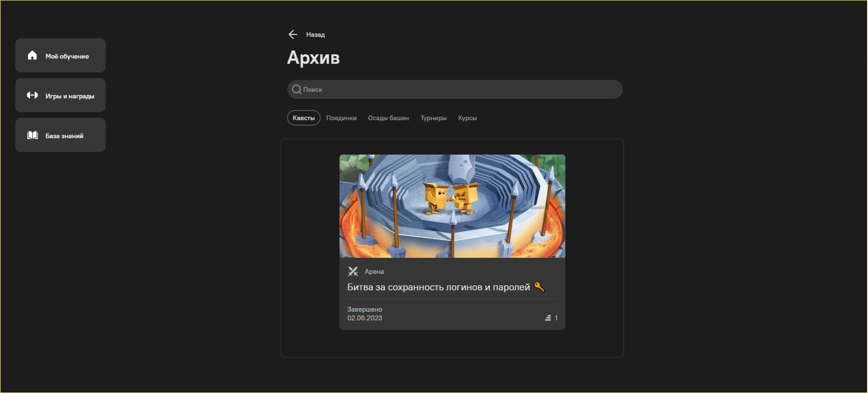The width and height of the screenshot is (868, 393).
Task: Click the date 02.06.2023
Action: coord(364,318)
